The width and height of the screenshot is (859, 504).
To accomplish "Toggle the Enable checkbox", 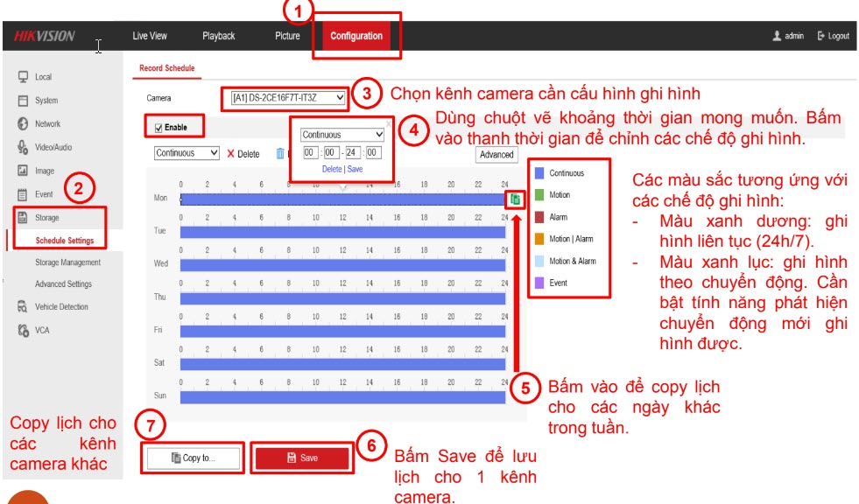I will (158, 128).
